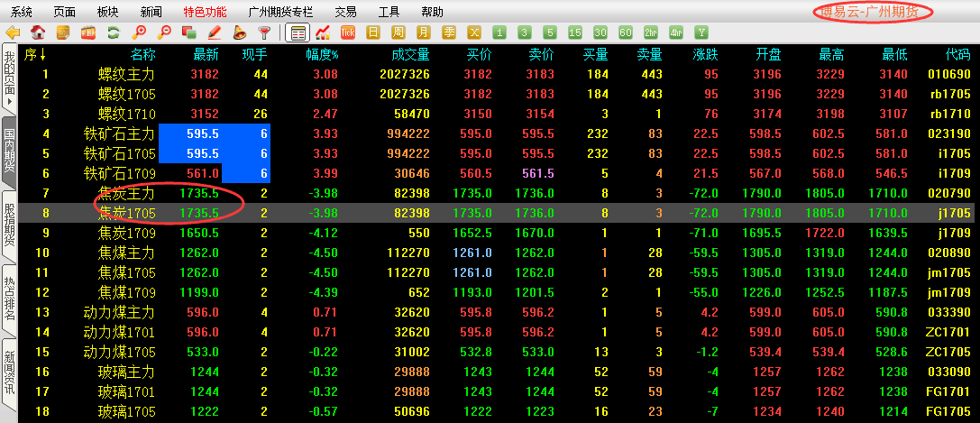Viewport: 980px width, 423px height.
Task: Go to home page via house icon
Action: (39, 32)
